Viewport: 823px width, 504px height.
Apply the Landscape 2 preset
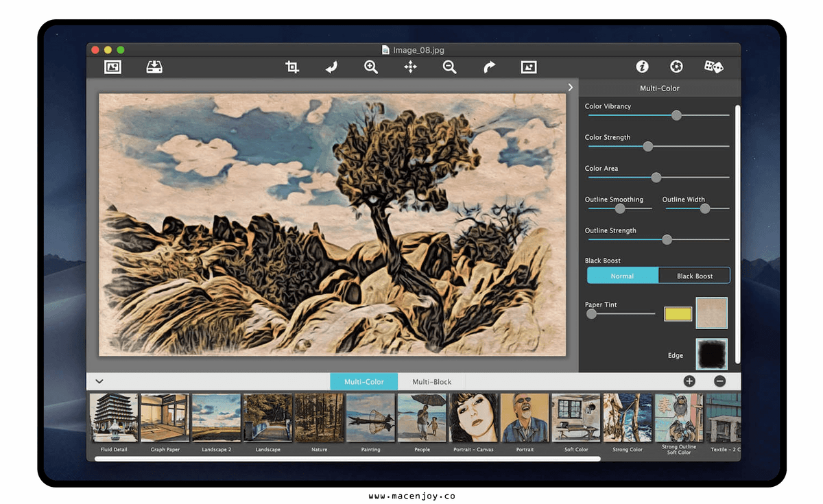pos(217,418)
